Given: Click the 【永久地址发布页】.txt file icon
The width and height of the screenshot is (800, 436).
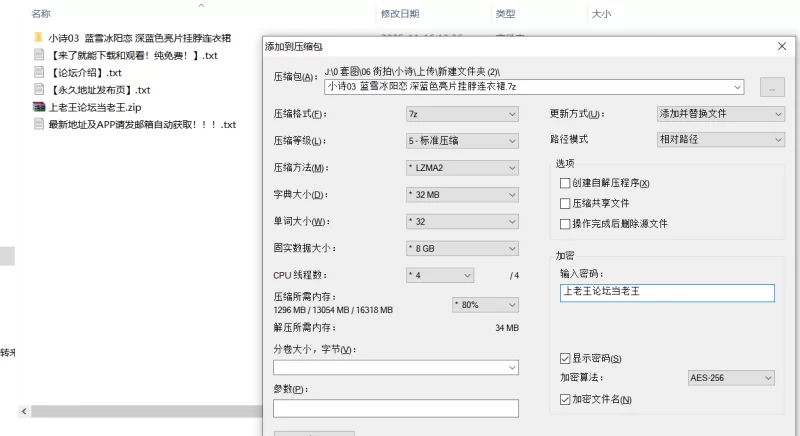Looking at the screenshot, I should (38, 90).
